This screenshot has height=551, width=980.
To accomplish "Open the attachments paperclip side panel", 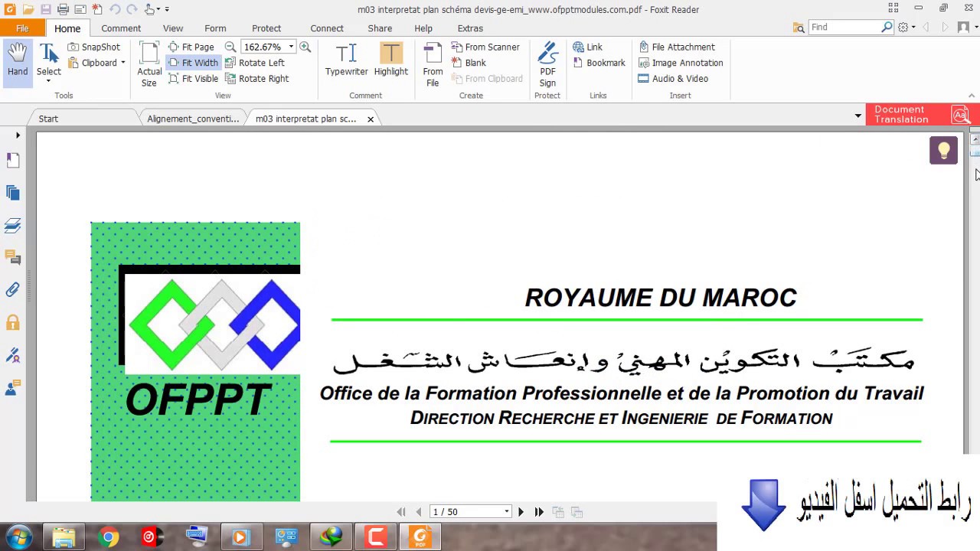I will point(12,290).
